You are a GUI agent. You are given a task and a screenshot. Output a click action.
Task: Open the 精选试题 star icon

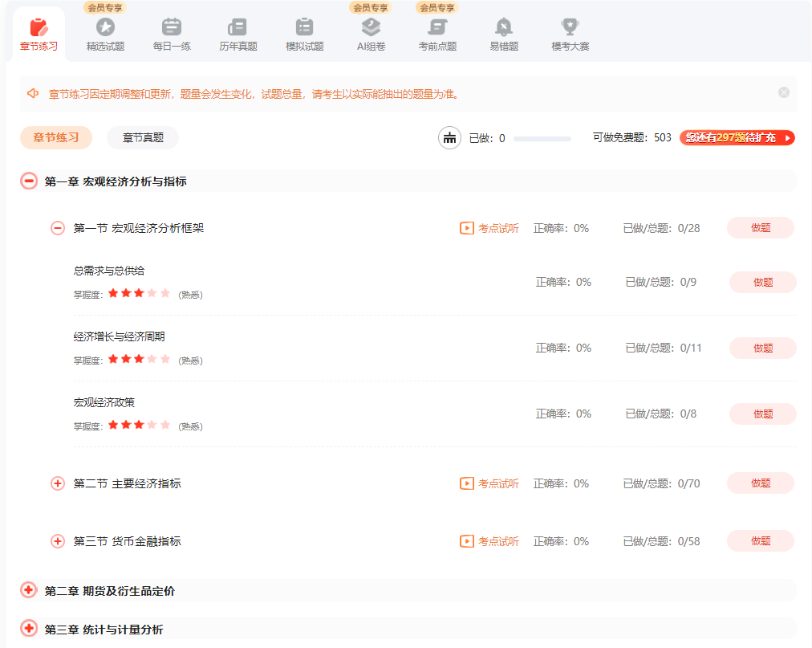106,27
